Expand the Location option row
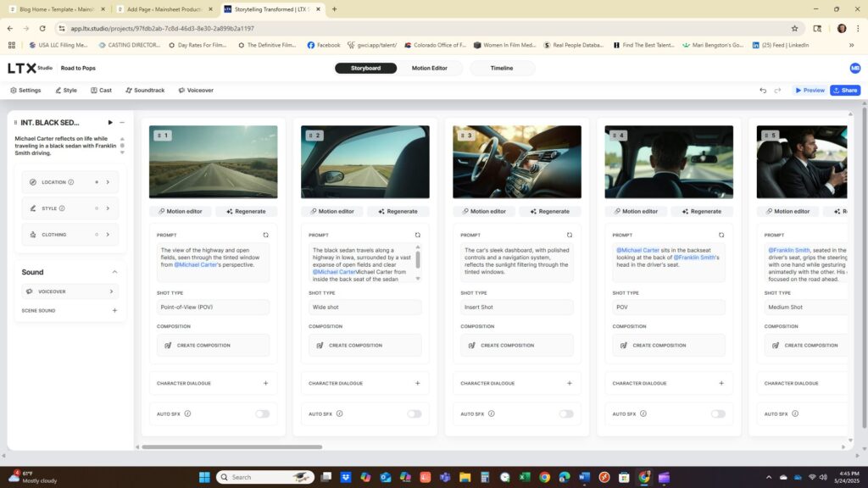The width and height of the screenshot is (868, 488). point(108,181)
